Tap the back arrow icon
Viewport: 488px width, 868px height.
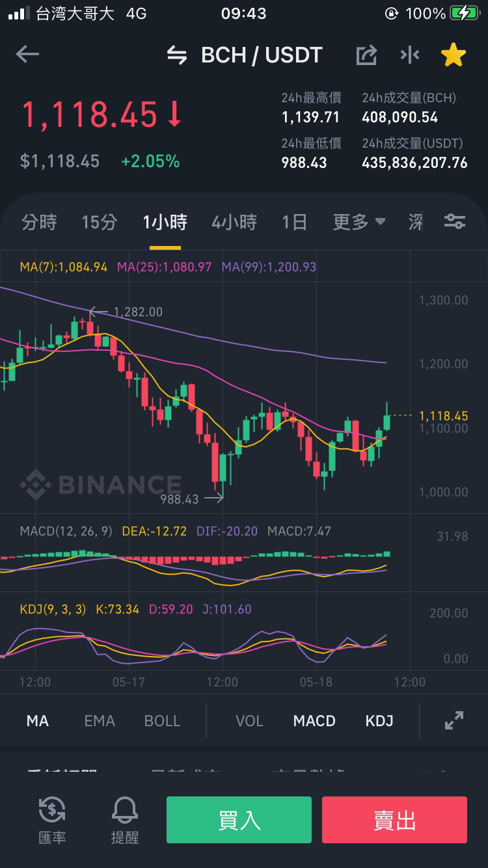click(x=27, y=55)
